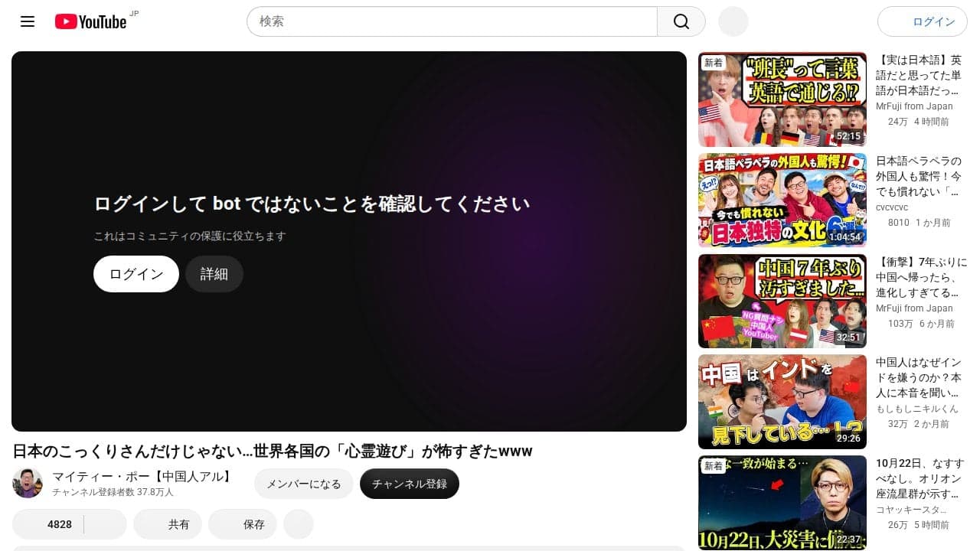Viewport: 980px width, 551px height.
Task: Click MrFuji from Japan under 【実は日本語】
Action: click(x=914, y=106)
